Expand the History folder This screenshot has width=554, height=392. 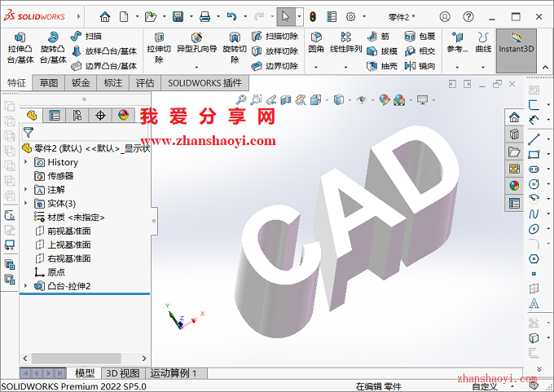tap(26, 161)
